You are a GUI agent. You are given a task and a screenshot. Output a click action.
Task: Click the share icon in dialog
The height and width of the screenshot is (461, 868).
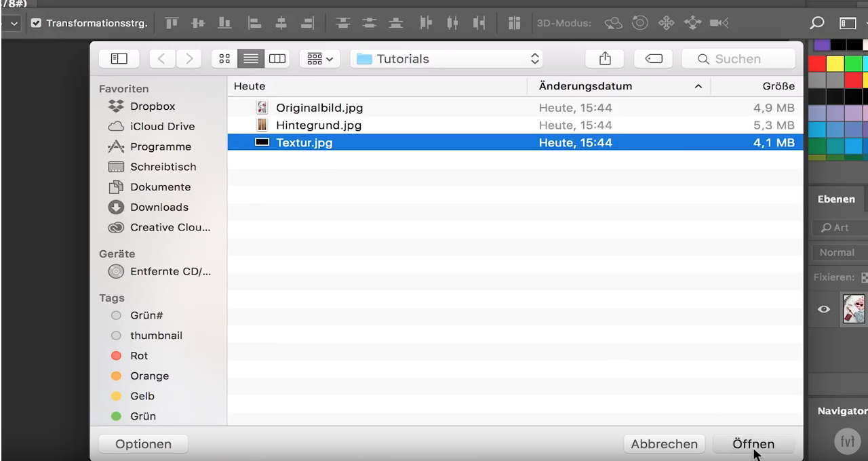coord(605,59)
